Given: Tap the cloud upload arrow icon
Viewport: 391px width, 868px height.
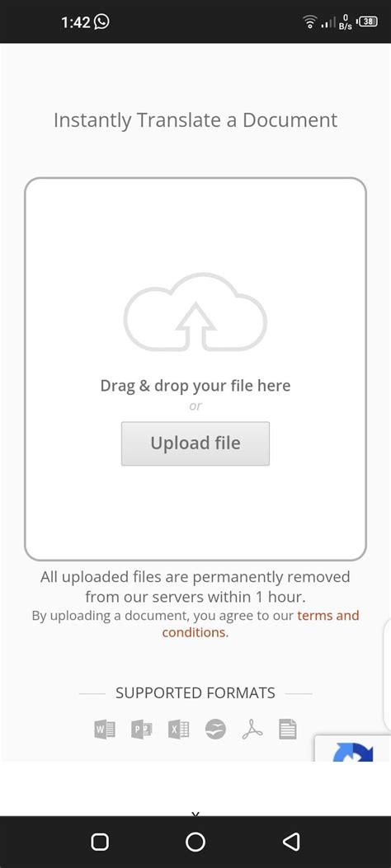Looking at the screenshot, I should [195, 312].
